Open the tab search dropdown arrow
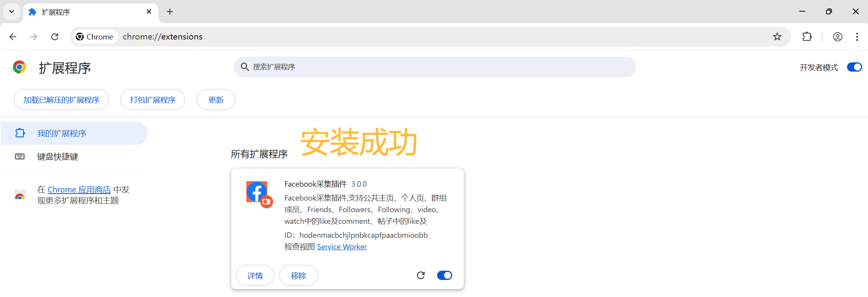868x297 pixels. click(x=12, y=12)
